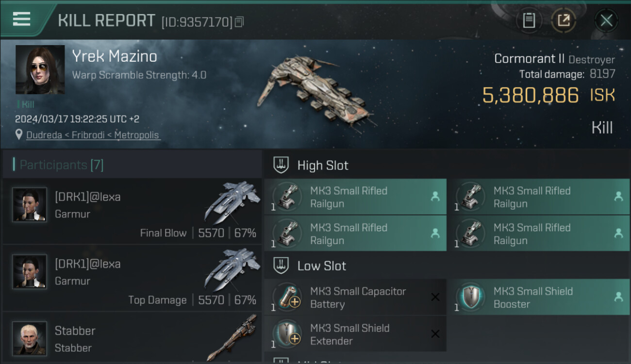Select the Small Capacitor Battery icon

click(x=287, y=297)
